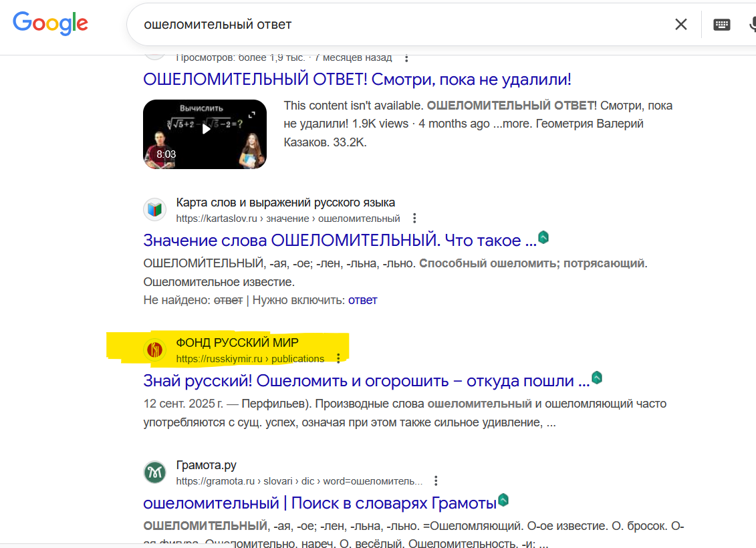
Task: Click the Грамота.ру green favicon
Action: (x=155, y=472)
